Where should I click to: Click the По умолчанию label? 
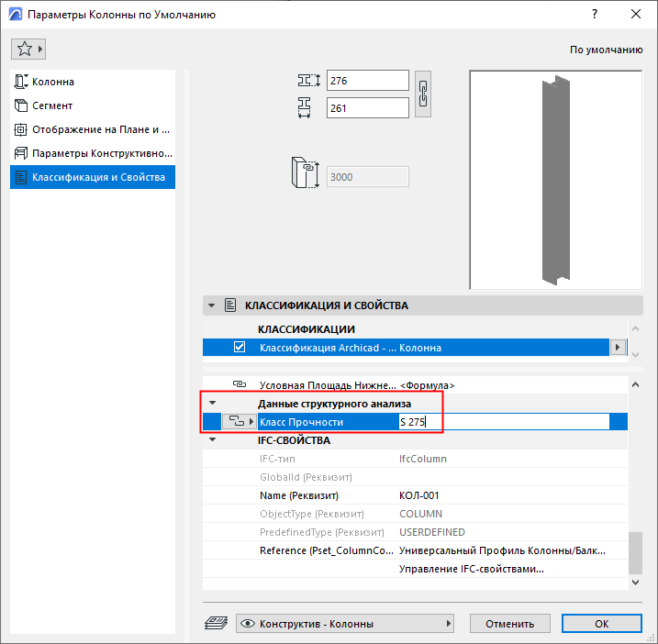pos(606,50)
